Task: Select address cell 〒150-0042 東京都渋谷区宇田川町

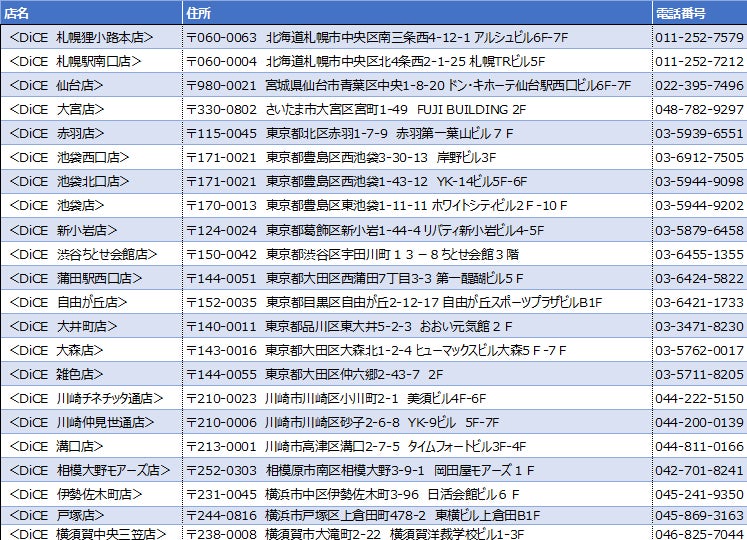Action: (417, 255)
